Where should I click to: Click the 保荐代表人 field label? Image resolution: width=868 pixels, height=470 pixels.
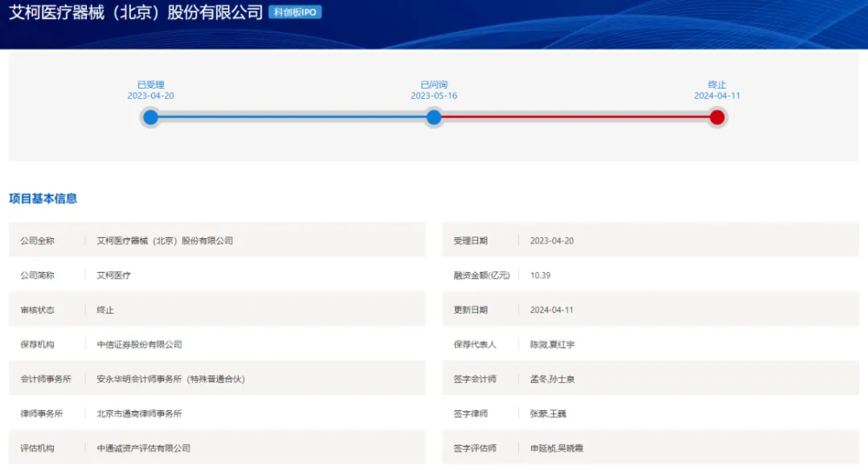475,344
